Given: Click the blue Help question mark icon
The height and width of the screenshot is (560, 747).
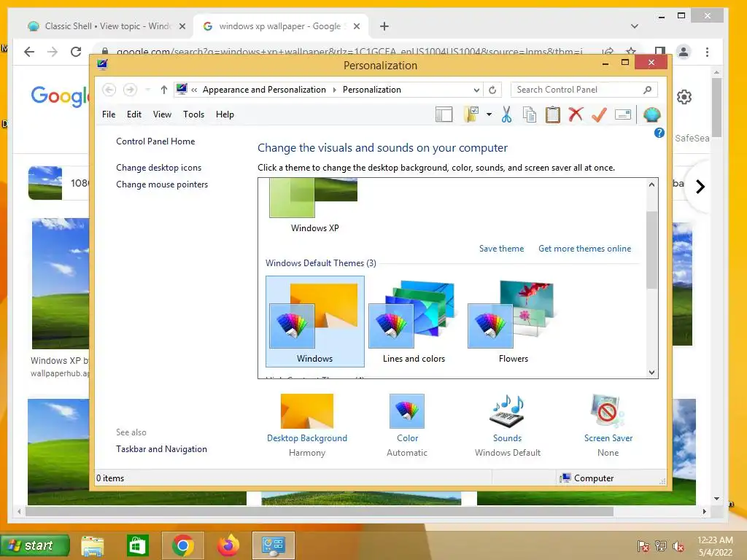Looking at the screenshot, I should [659, 133].
